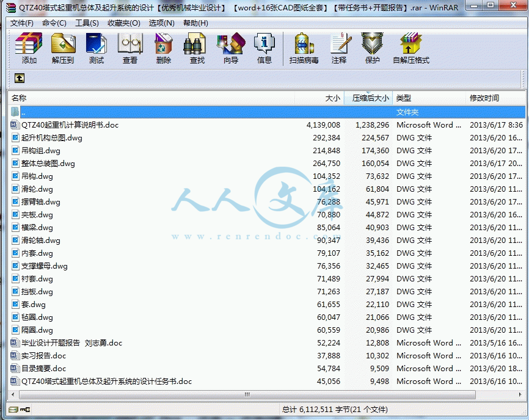Click the up-one-level folder arrow icon
529x420 pixels.
19,78
